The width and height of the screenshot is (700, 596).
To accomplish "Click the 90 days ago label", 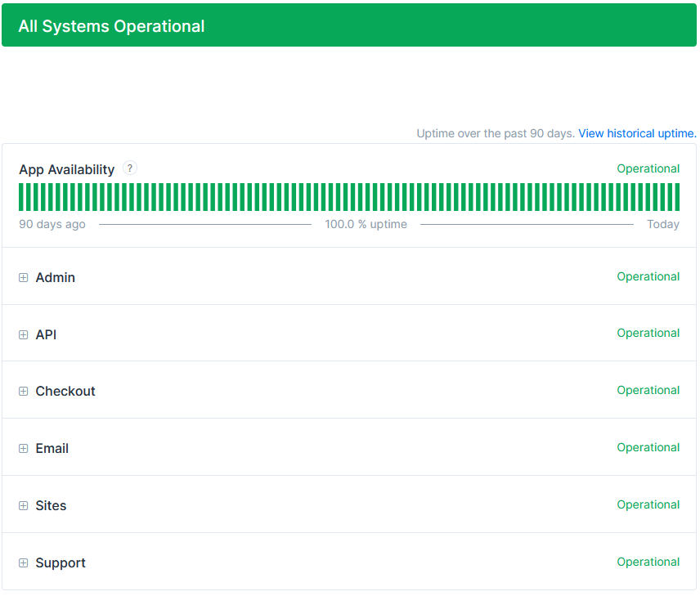I will tap(52, 224).
